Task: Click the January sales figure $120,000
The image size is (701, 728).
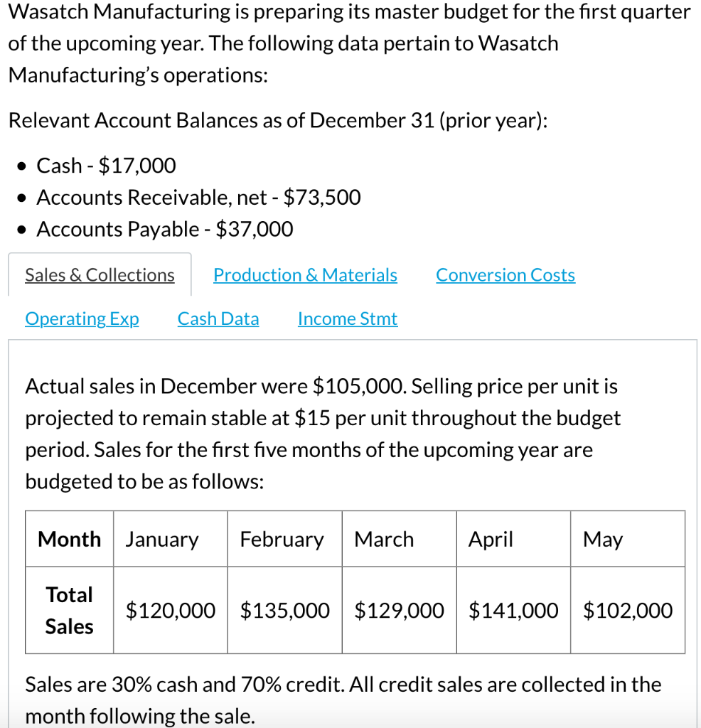Action: coord(170,610)
